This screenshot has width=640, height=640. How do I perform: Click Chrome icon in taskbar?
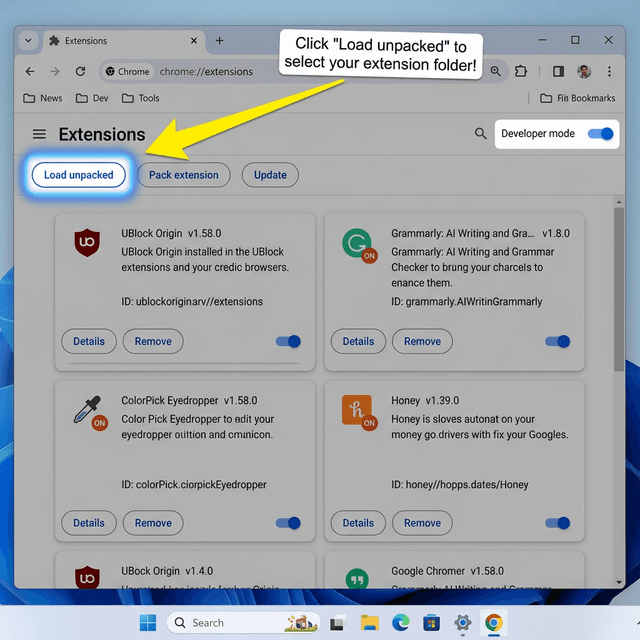[493, 623]
